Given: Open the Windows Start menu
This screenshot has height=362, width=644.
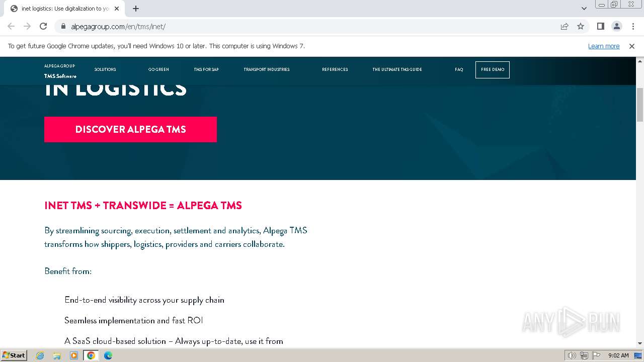Looking at the screenshot, I should coord(14,355).
